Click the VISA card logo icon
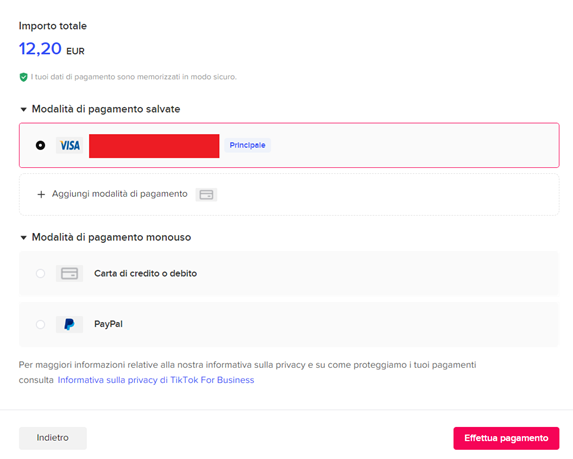 point(69,145)
